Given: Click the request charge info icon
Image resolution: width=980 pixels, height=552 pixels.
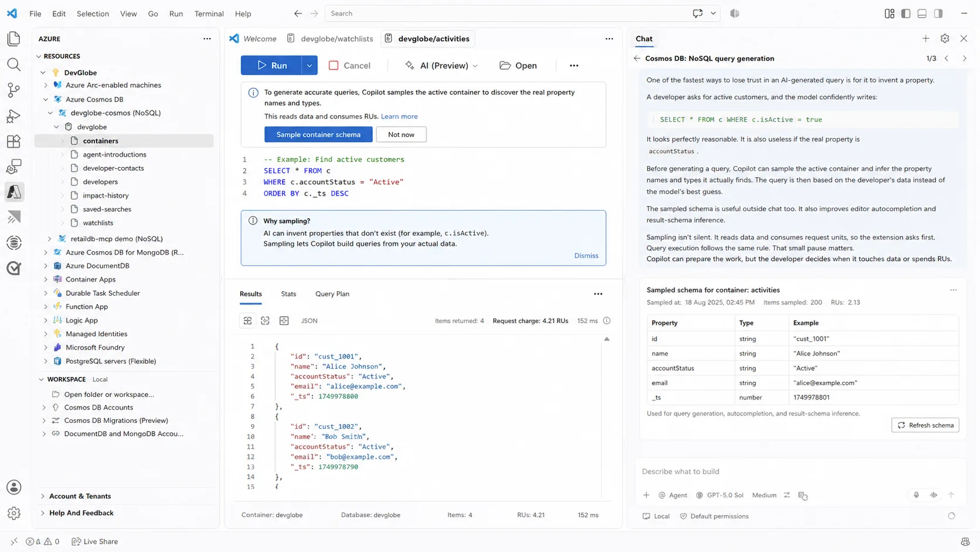Looking at the screenshot, I should point(607,321).
